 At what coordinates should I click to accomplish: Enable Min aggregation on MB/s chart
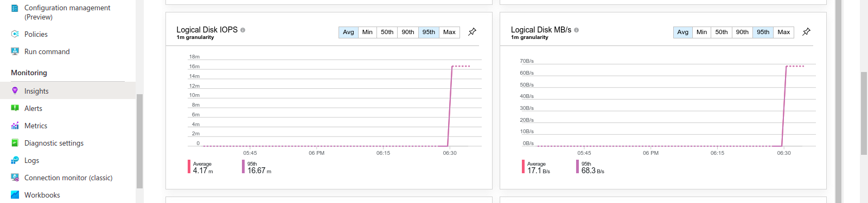[x=701, y=32]
